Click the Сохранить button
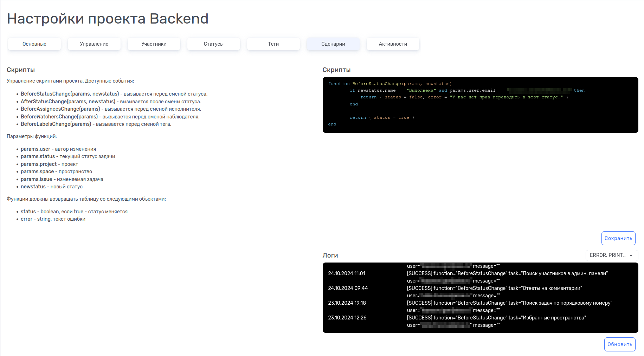Screen dimensions: 644x356 pos(618,238)
